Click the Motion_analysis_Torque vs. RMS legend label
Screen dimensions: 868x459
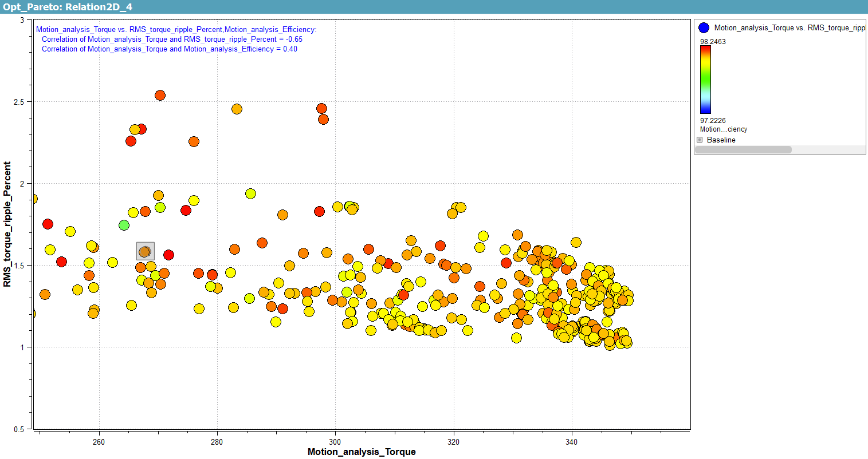(789, 27)
